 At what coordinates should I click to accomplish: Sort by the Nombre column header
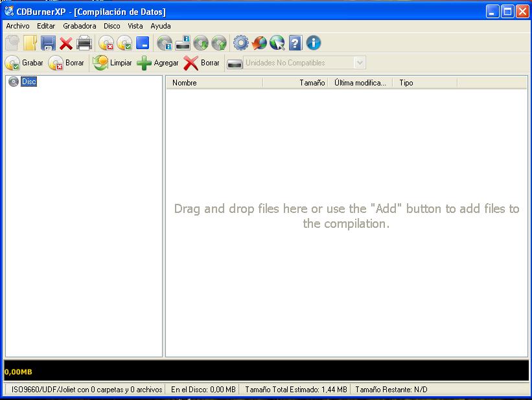(214, 83)
